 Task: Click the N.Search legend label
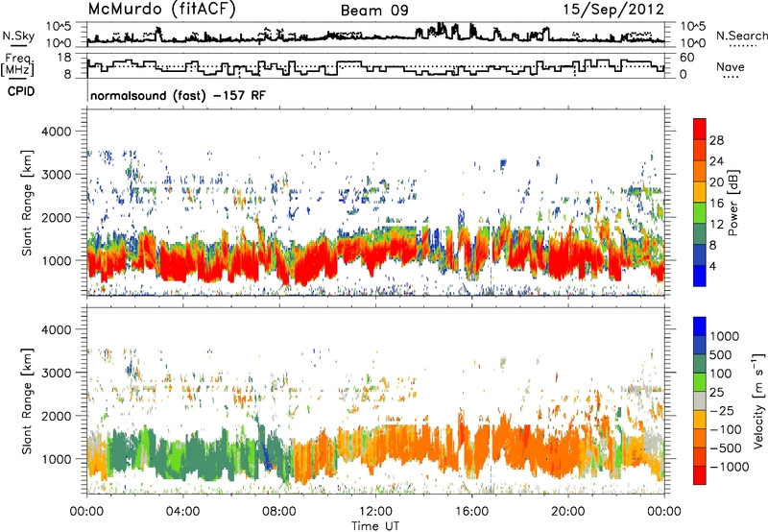pyautogui.click(x=741, y=36)
